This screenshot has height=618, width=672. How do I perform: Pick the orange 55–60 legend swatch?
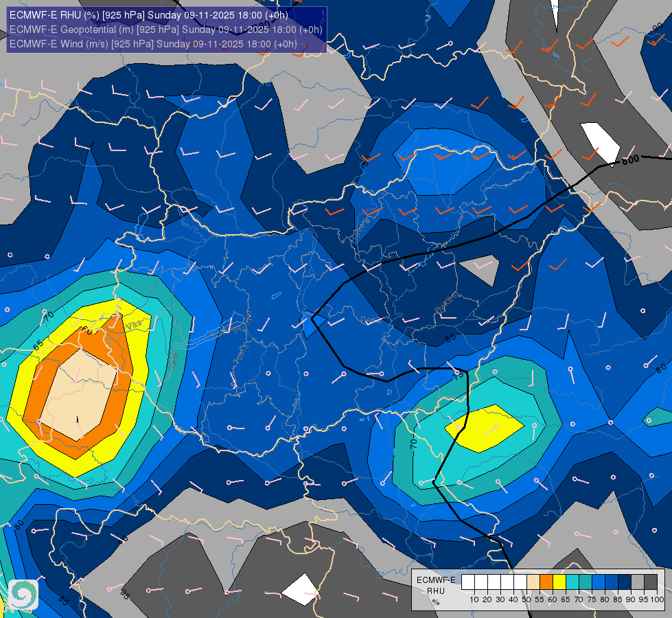(x=546, y=582)
